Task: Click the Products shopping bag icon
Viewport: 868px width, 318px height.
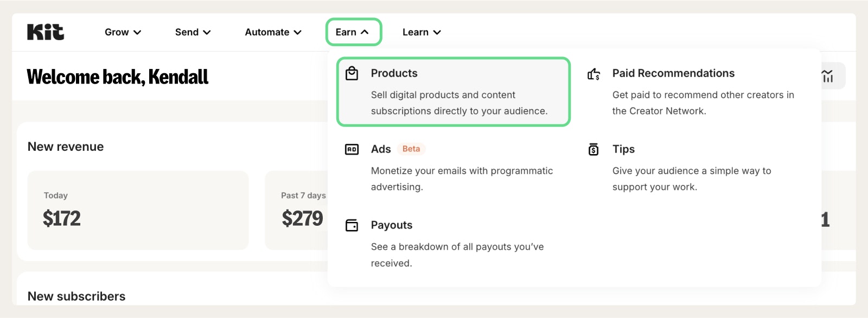Action: tap(352, 73)
